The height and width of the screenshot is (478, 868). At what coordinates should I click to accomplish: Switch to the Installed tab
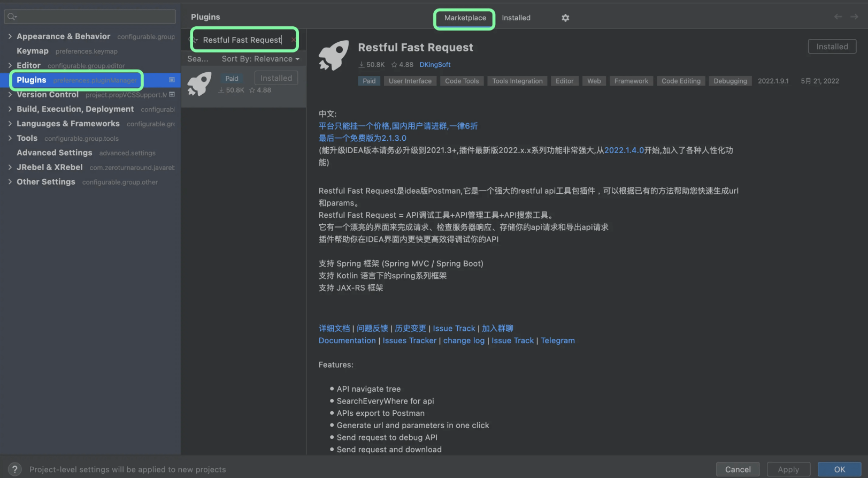(x=516, y=18)
